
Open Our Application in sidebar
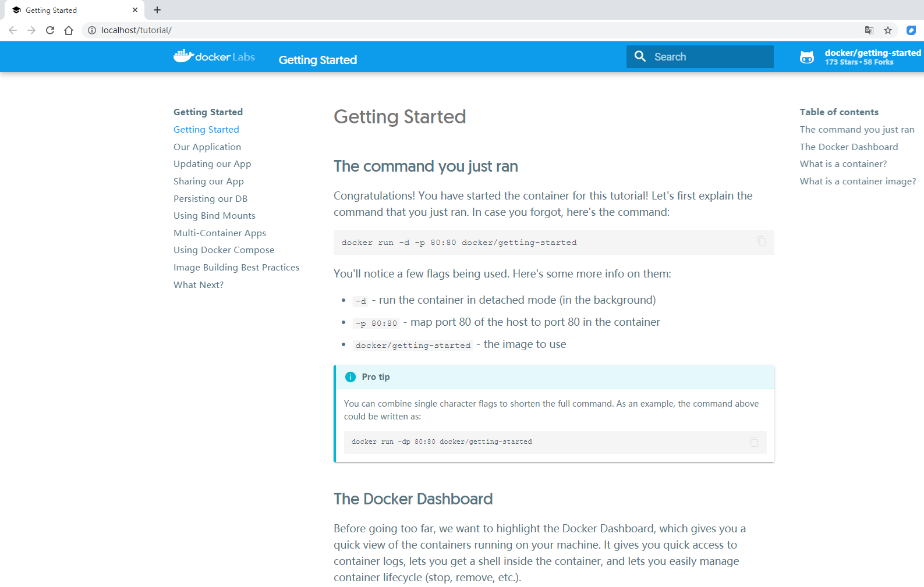click(x=207, y=147)
